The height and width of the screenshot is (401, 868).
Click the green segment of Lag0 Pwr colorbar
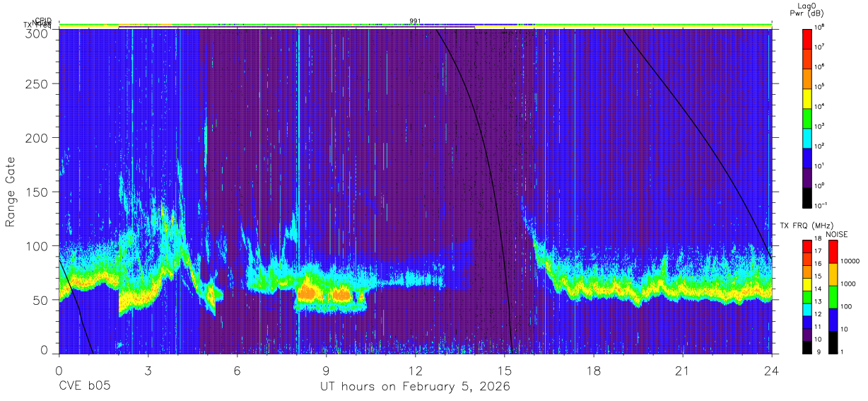(808, 117)
